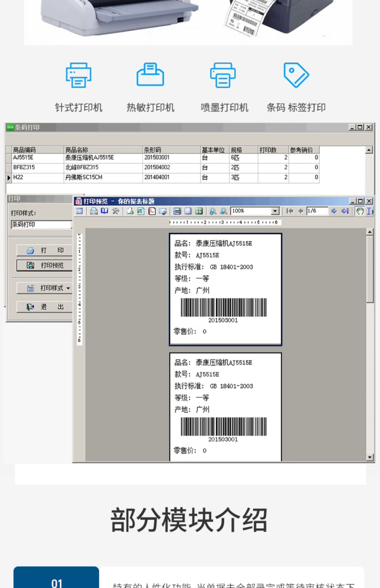Click the 规格 column header
This screenshot has height=588, width=380.
coord(244,150)
